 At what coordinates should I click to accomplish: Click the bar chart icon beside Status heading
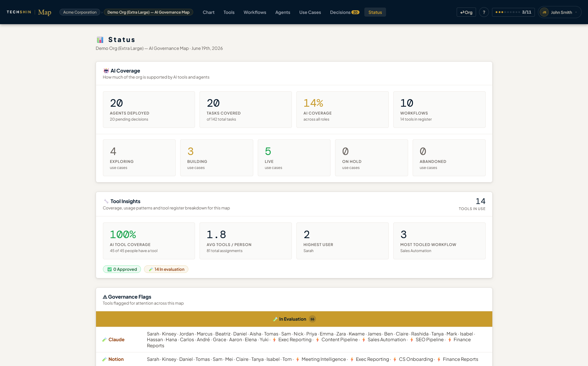coord(100,40)
